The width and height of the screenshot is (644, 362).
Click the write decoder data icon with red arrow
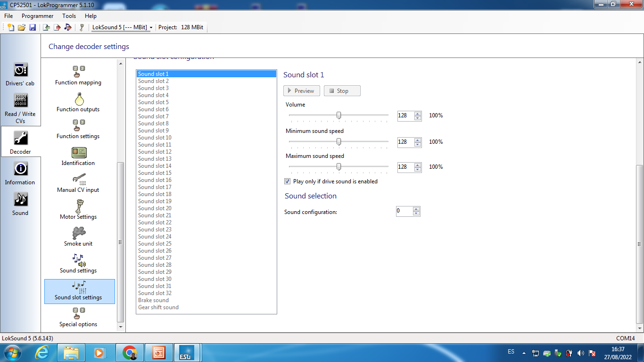point(57,27)
